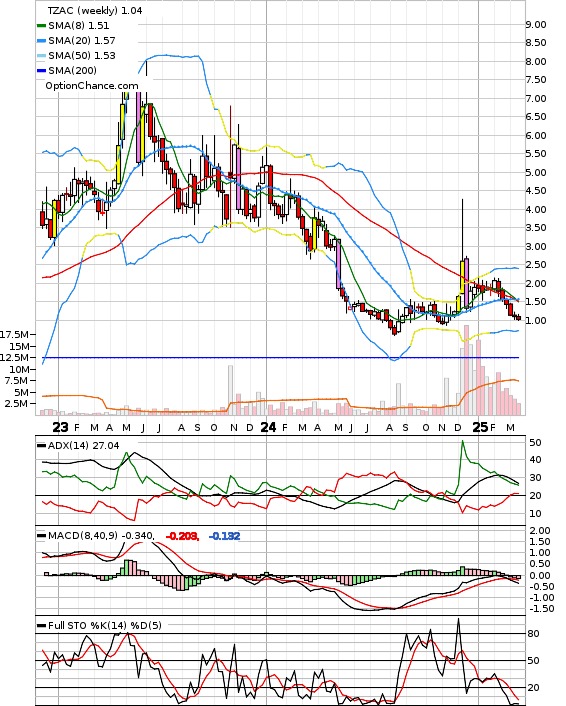Click the 8.00 price axis label
Screen dimensions: 566x706
tap(536, 62)
